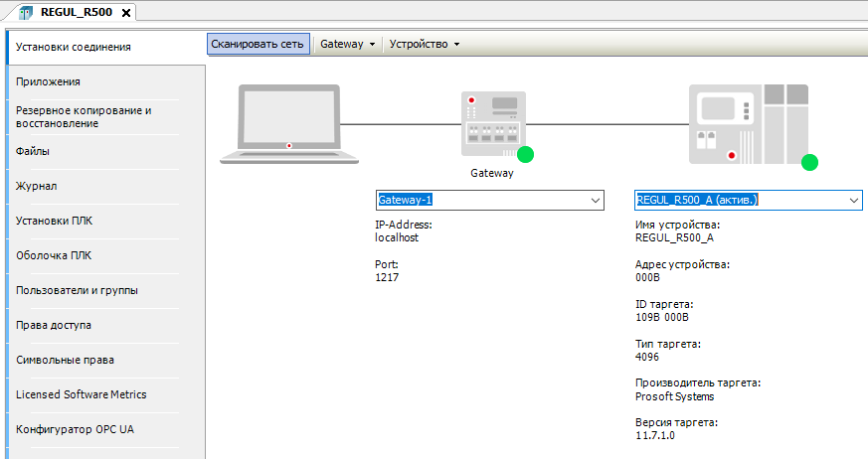
Task: Open the Gateway toolbar dropdown menu
Action: point(348,45)
